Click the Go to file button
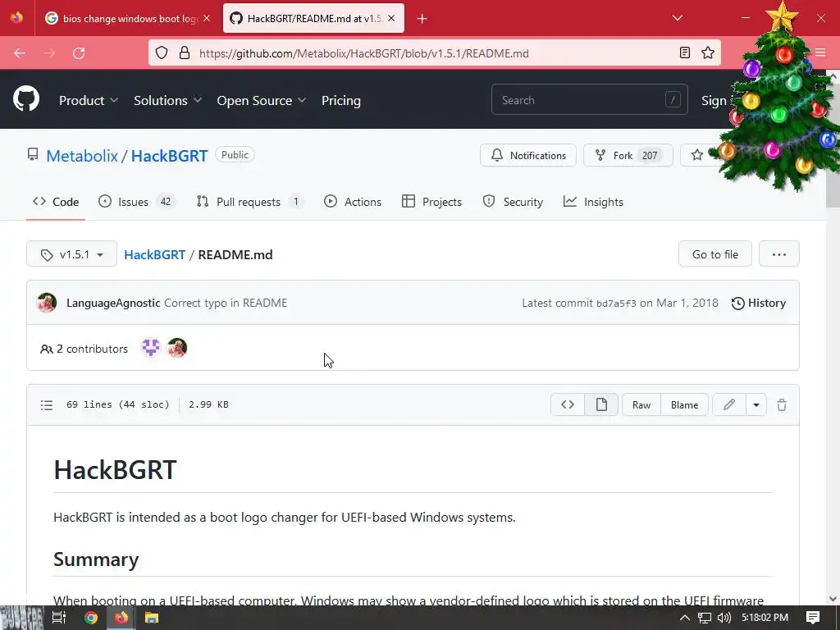The height and width of the screenshot is (630, 840). click(x=714, y=254)
